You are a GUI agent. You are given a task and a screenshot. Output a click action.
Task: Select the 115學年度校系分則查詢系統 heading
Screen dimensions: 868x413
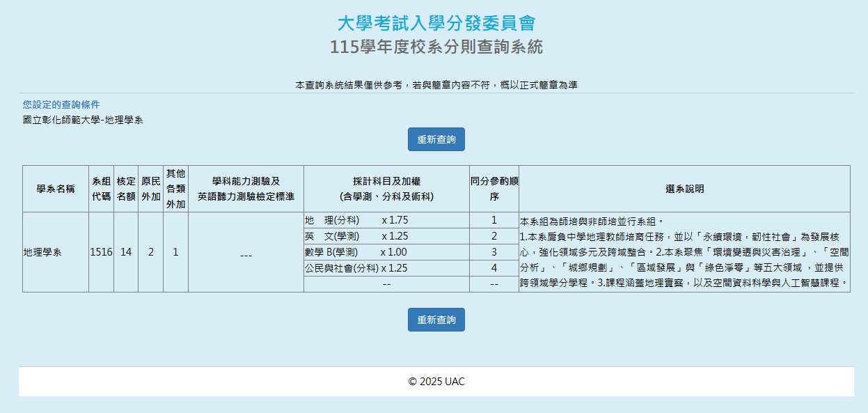point(436,47)
